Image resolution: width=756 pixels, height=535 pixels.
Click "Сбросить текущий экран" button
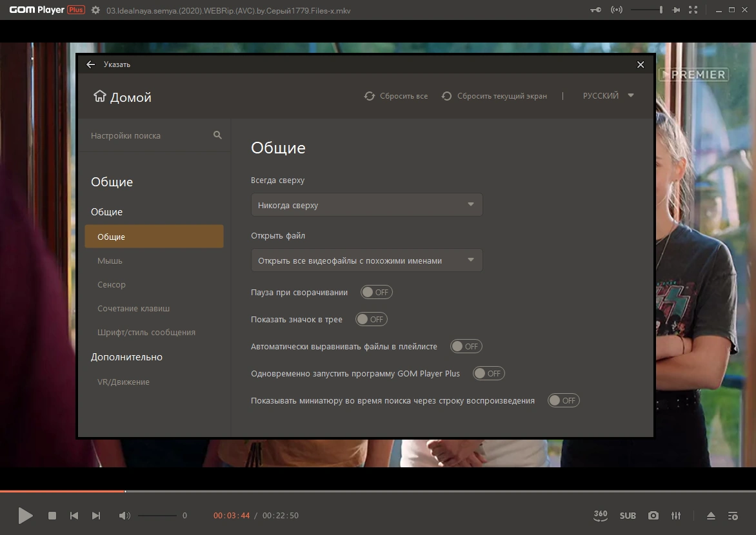(494, 96)
